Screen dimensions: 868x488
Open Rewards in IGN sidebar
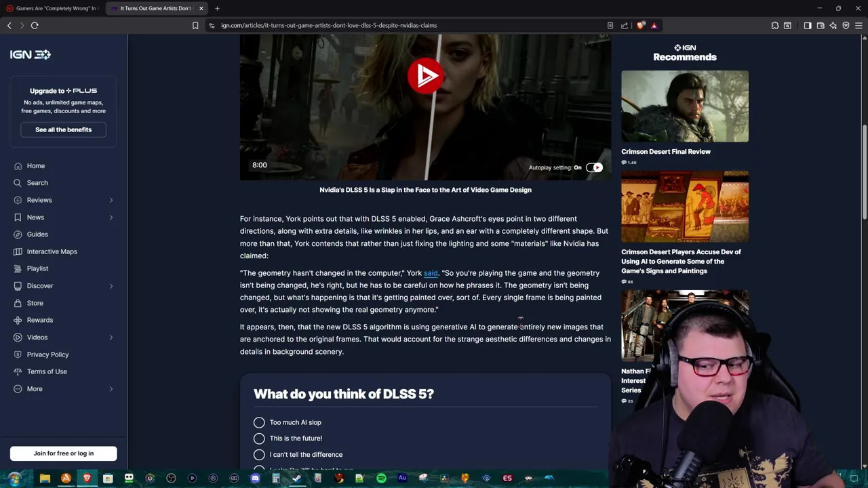[40, 320]
